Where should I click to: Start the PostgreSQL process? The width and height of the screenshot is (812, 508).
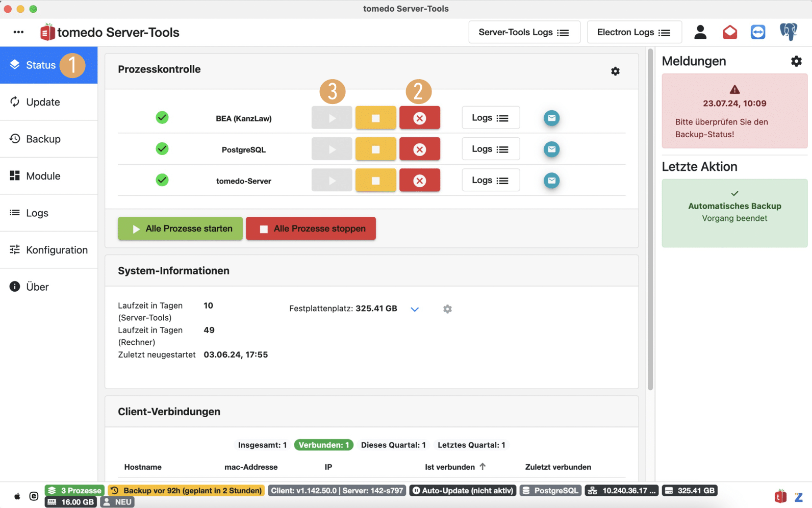tap(332, 149)
